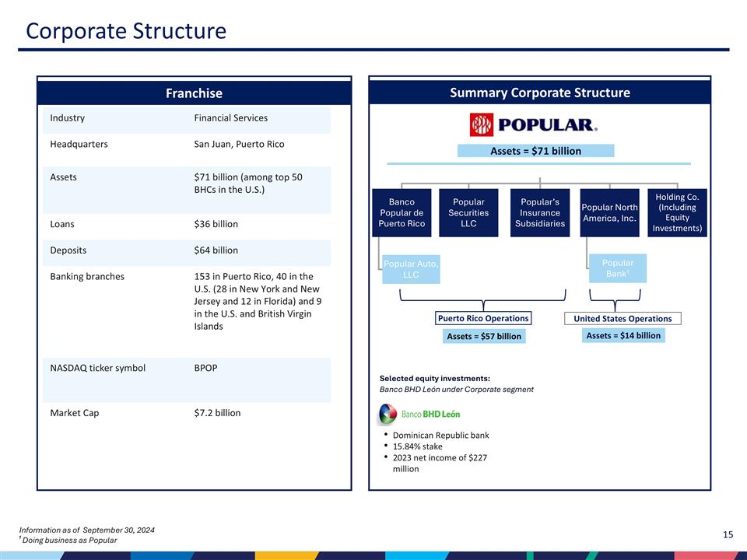
Task: Select the page number 15
Action: (728, 534)
